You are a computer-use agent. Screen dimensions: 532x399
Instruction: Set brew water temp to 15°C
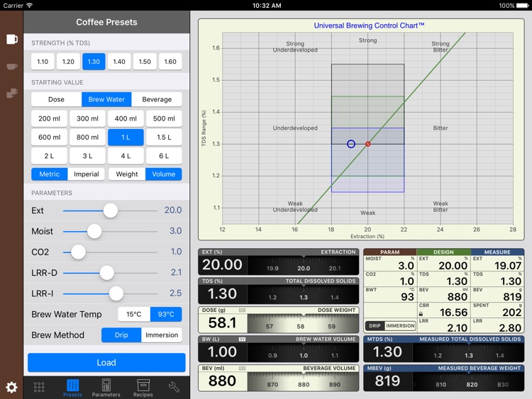click(x=134, y=314)
